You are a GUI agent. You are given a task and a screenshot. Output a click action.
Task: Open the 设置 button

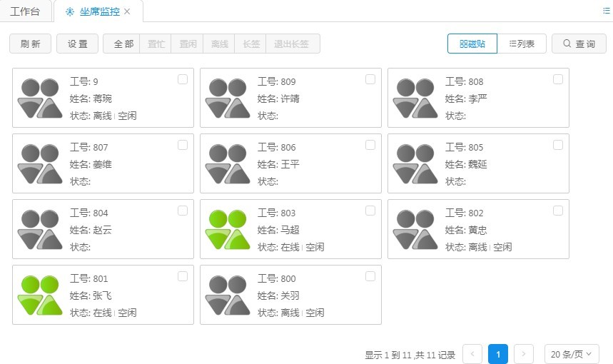tap(77, 44)
